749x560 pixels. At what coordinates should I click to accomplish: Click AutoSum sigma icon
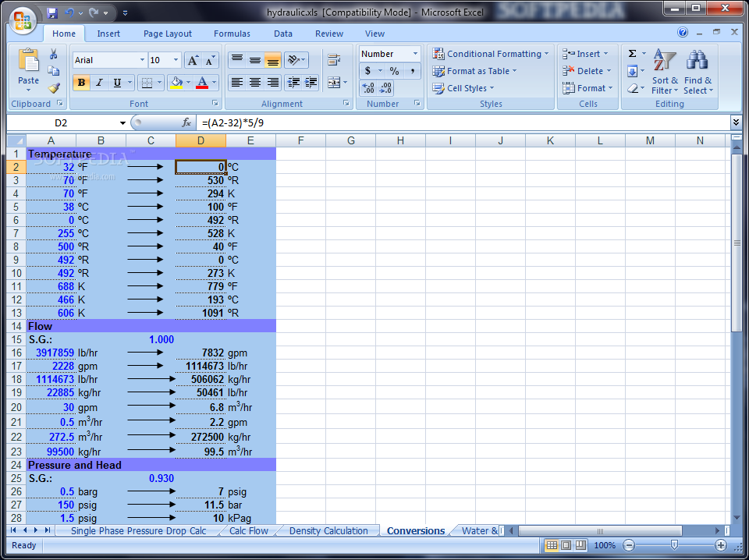pos(632,54)
